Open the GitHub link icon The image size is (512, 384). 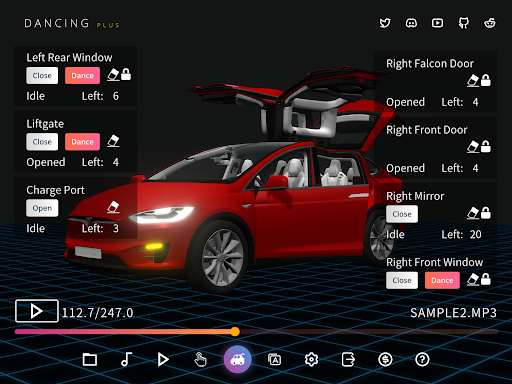coord(464,23)
